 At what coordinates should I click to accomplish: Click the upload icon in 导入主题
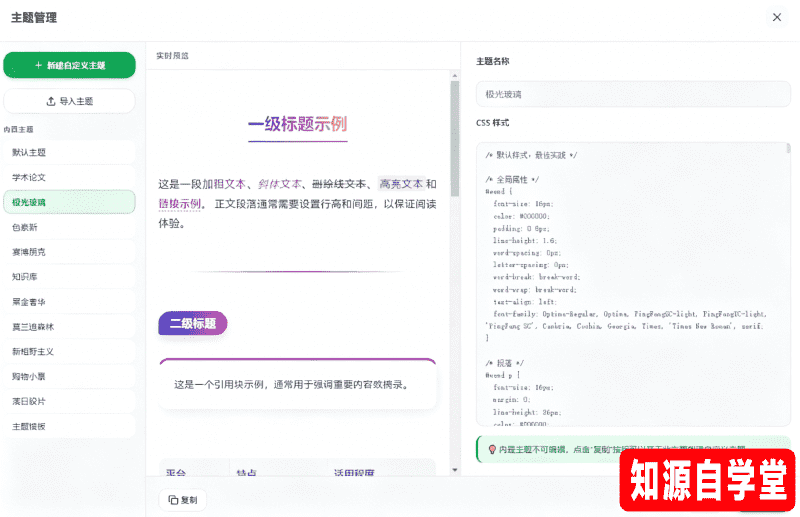point(51,101)
